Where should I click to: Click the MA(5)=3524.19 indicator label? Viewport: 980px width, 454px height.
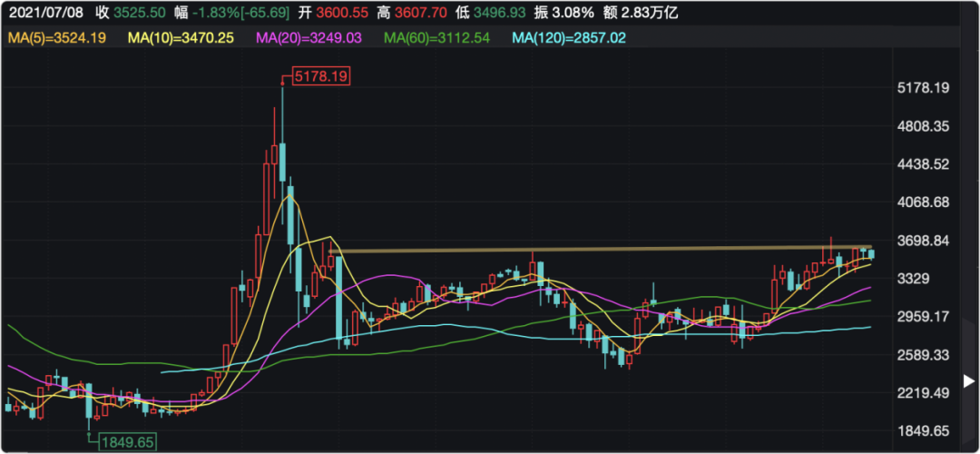(x=55, y=37)
